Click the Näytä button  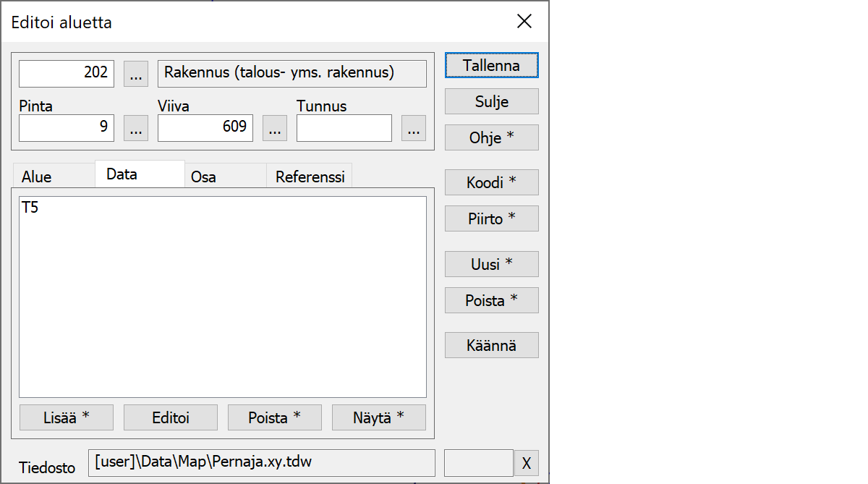[378, 417]
